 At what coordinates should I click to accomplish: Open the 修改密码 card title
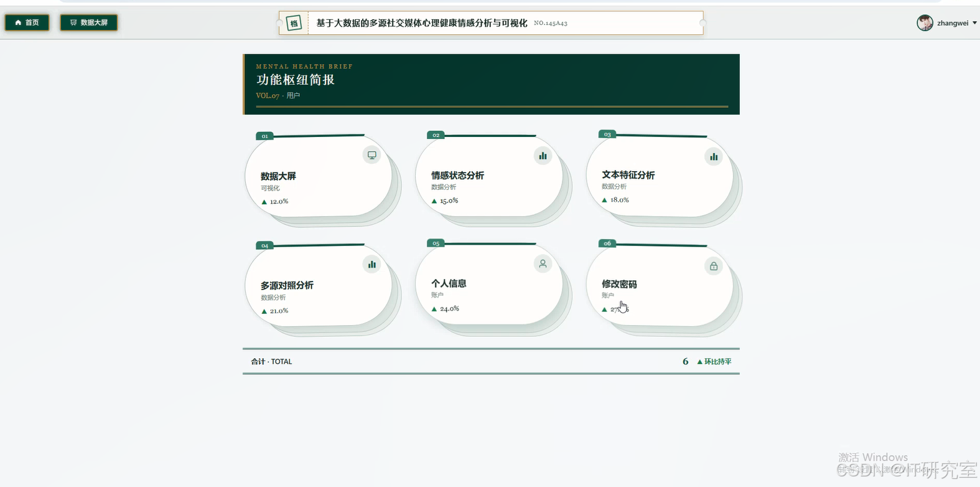(x=619, y=284)
